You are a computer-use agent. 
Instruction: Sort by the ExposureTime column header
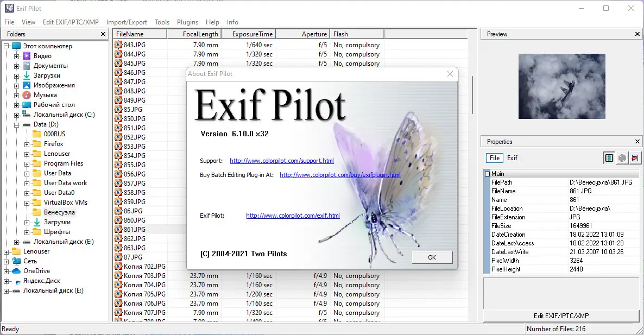tap(249, 34)
